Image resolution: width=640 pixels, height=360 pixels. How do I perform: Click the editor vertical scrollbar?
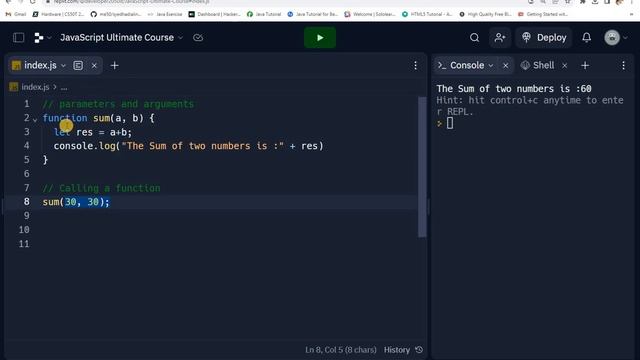(422, 167)
